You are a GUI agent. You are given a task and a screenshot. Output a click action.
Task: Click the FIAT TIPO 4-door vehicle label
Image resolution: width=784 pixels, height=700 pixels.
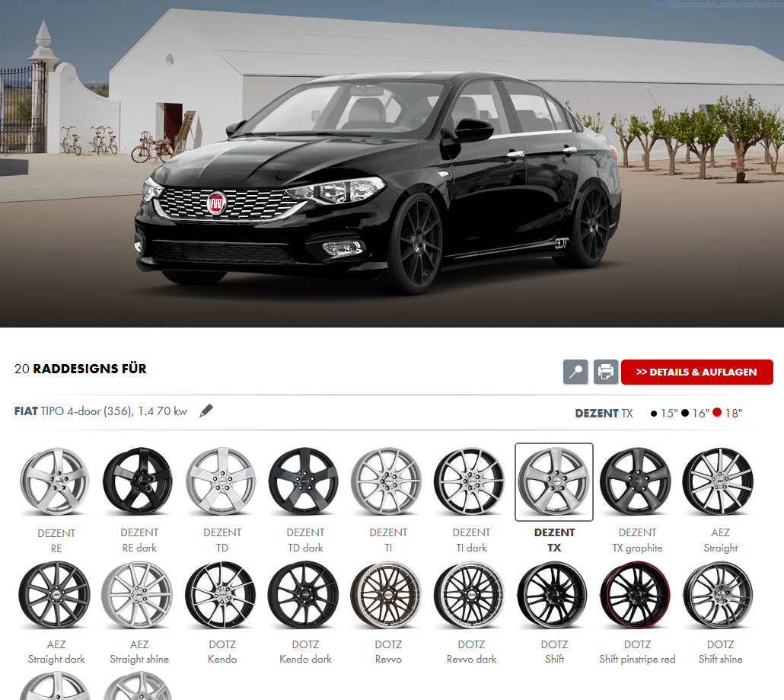100,412
